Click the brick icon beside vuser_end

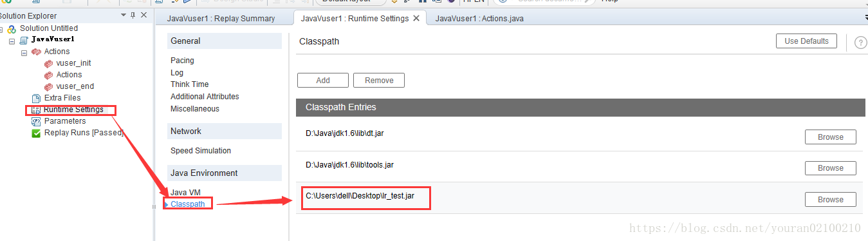point(48,86)
